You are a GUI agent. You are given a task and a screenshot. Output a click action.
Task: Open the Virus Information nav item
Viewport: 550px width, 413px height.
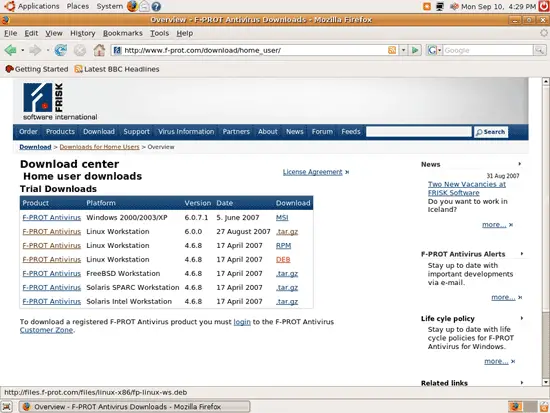coord(186,132)
